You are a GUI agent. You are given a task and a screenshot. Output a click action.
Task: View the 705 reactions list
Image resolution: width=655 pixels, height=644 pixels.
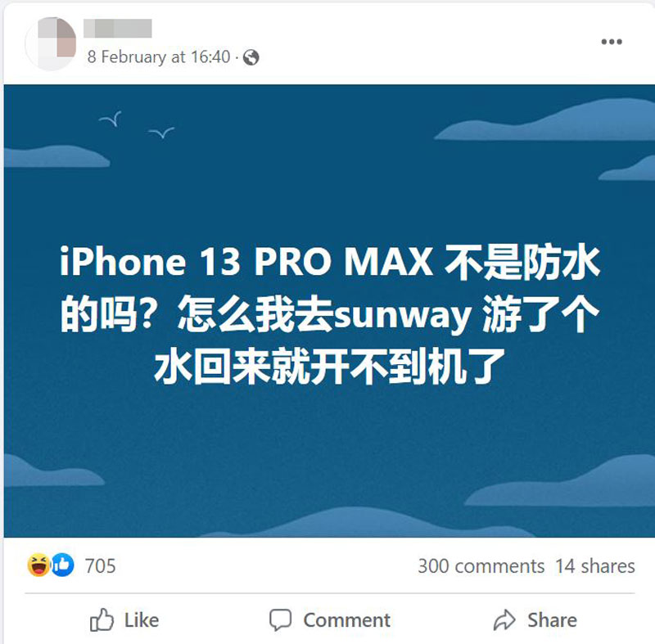point(100,566)
